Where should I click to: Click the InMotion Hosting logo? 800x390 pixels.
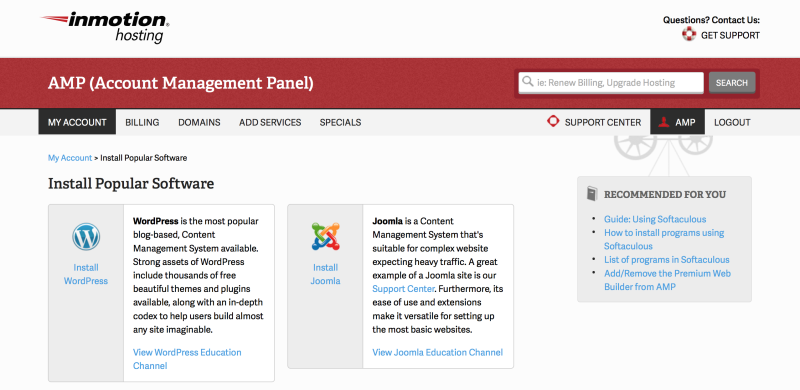(106, 28)
